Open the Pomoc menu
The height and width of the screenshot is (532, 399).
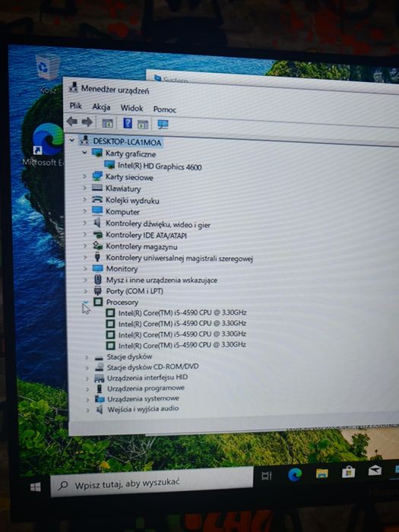(x=165, y=109)
